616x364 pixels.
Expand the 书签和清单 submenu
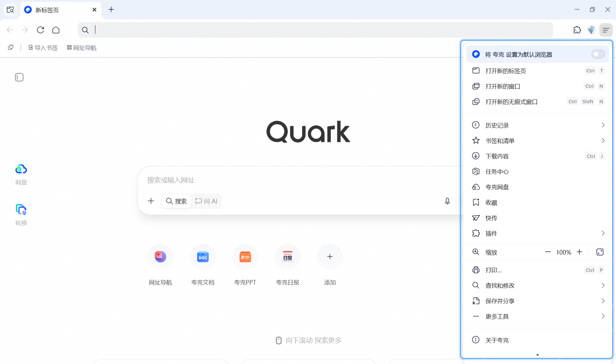[x=537, y=141]
